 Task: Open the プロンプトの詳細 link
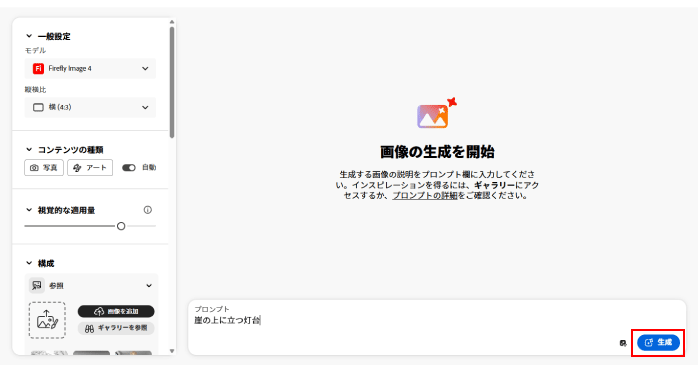425,195
